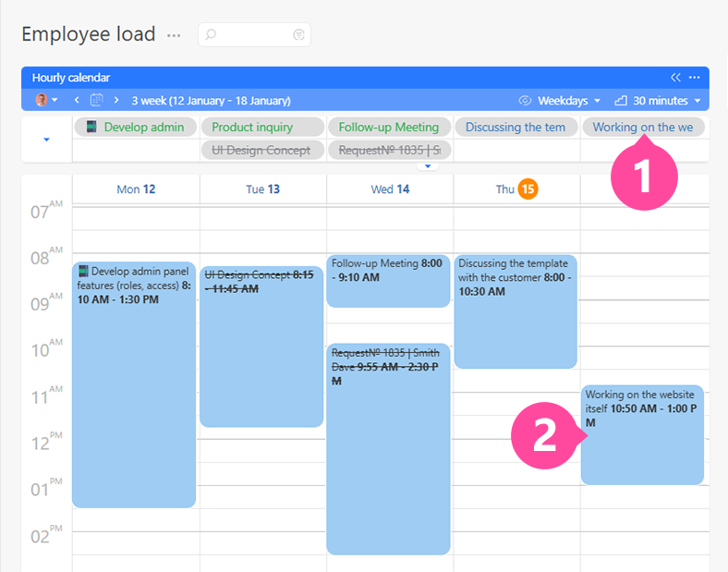Image resolution: width=728 pixels, height=572 pixels.
Task: Open the employee avatar selector
Action: pos(46,100)
